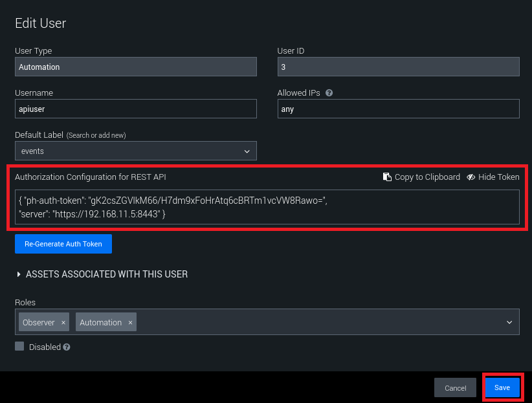Viewport: 532px width, 403px height.
Task: Click the Disabled help question icon
Action: (x=67, y=347)
